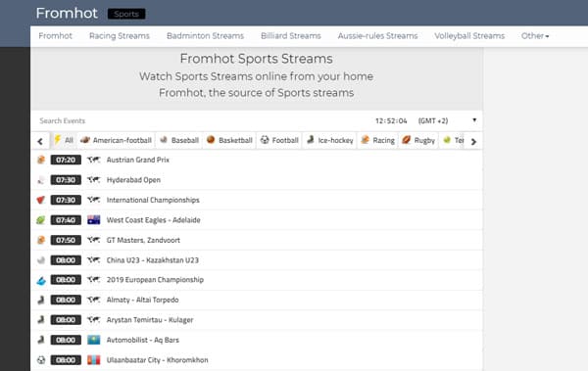Click the ice-hockey icon beside Avtomobilist - Aq Bars

[x=41, y=341]
